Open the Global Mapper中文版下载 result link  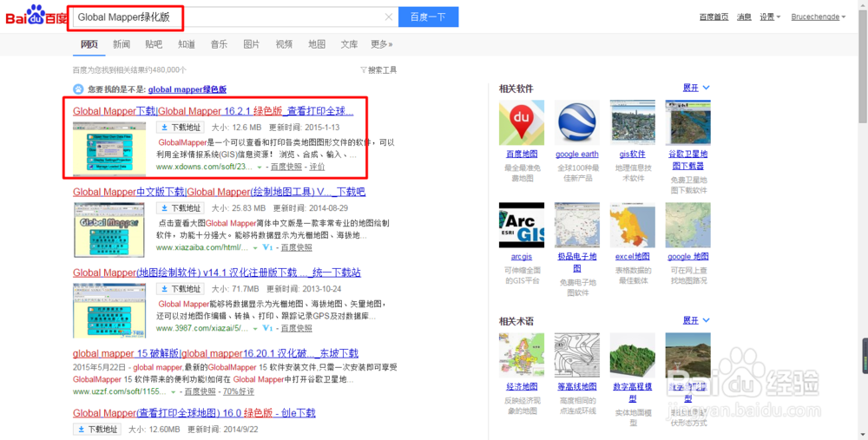coord(220,192)
